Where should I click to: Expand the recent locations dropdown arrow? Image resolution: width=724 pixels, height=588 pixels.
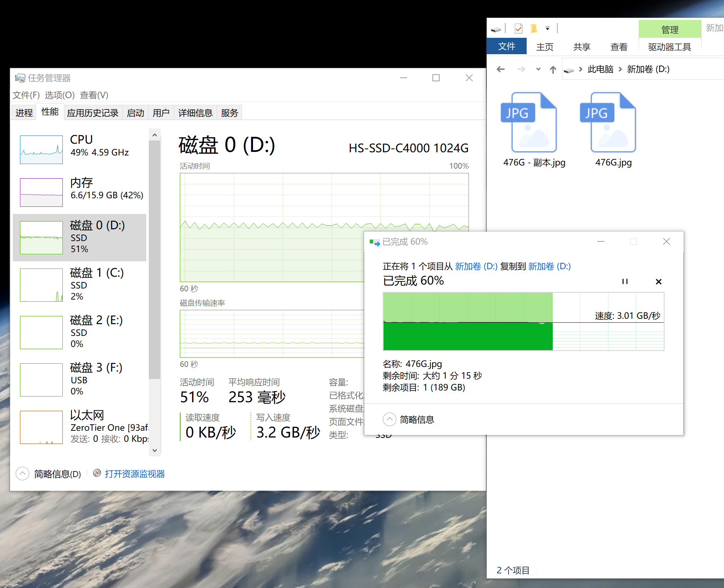(x=538, y=69)
